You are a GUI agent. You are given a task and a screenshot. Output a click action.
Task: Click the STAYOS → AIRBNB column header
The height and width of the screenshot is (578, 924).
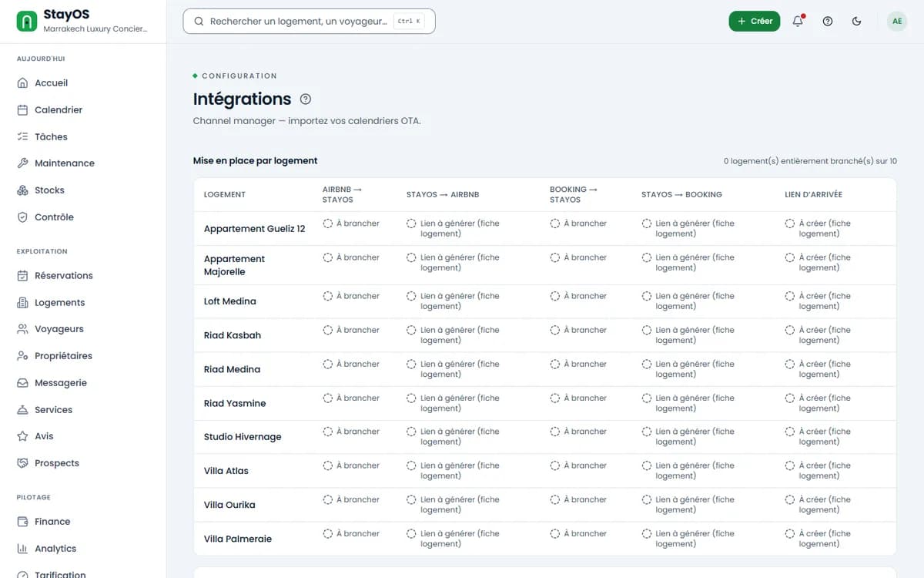pos(443,195)
